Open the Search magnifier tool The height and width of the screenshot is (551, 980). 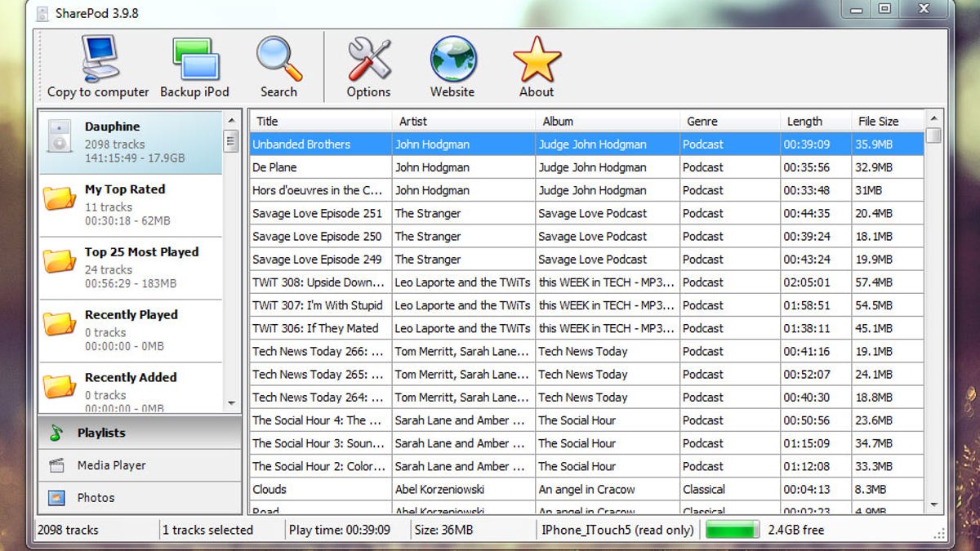pos(278,58)
